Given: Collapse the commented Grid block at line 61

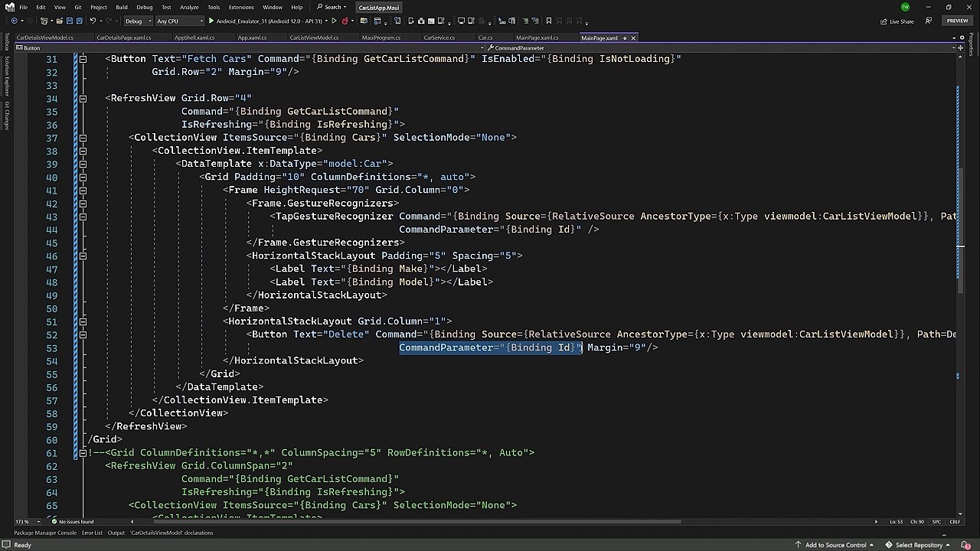Looking at the screenshot, I should pyautogui.click(x=83, y=453).
